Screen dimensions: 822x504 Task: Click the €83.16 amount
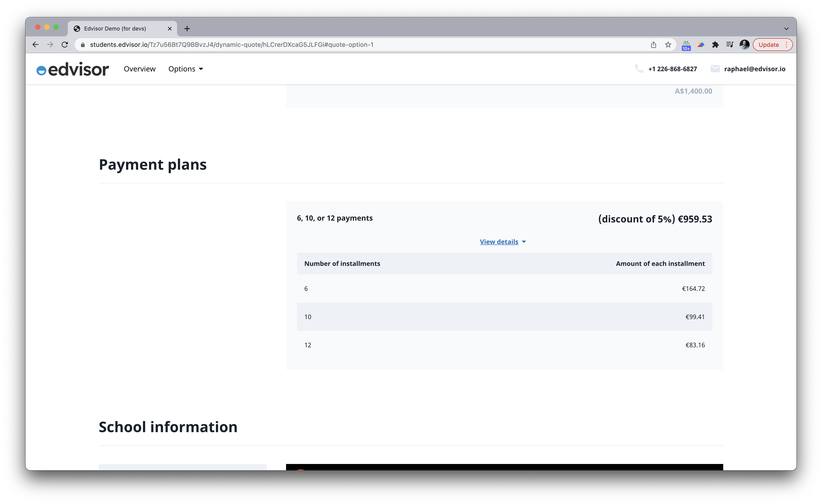coord(695,345)
